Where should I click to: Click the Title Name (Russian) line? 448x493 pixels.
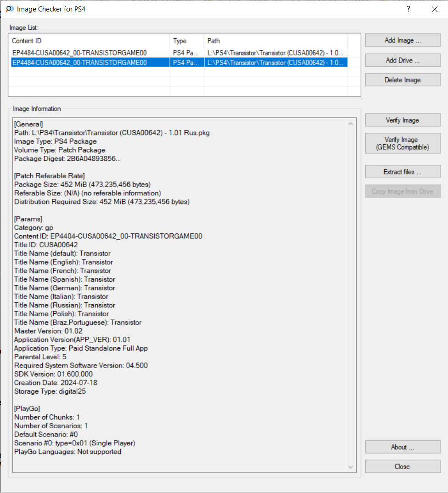(65, 305)
